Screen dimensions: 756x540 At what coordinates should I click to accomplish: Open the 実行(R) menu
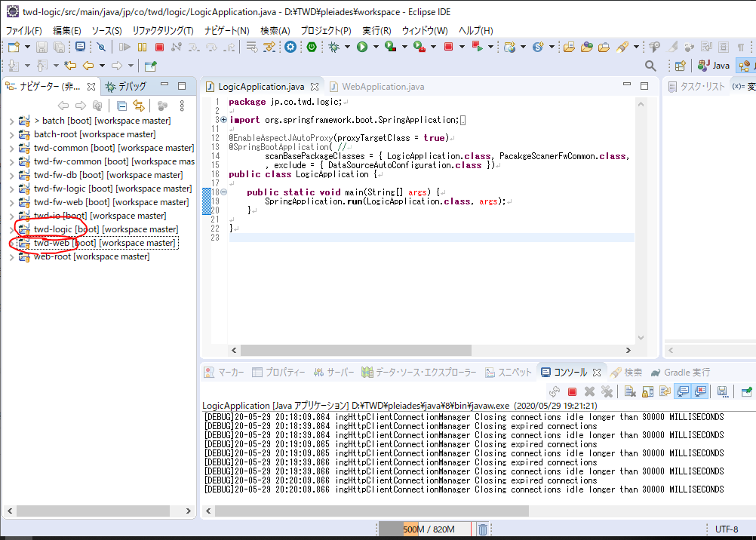[376, 30]
